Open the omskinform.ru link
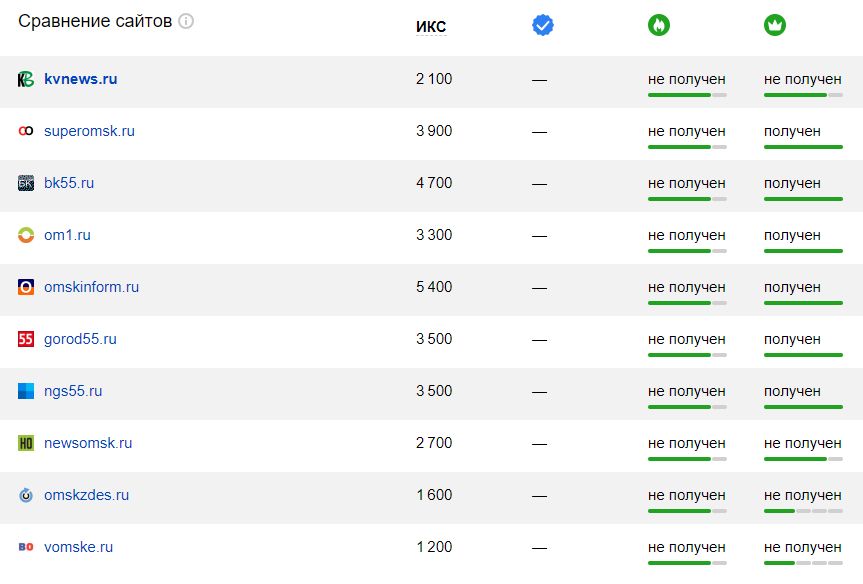This screenshot has width=863, height=584. 91,287
